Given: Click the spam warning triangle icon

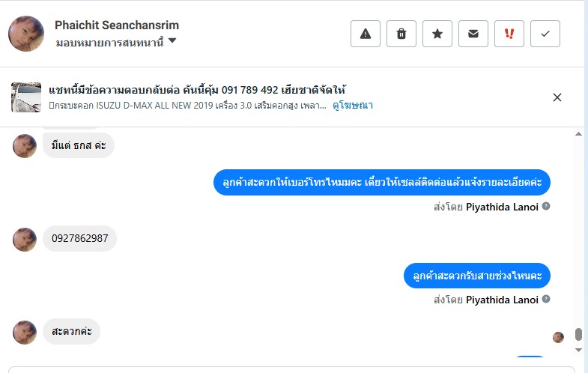Looking at the screenshot, I should click(366, 34).
